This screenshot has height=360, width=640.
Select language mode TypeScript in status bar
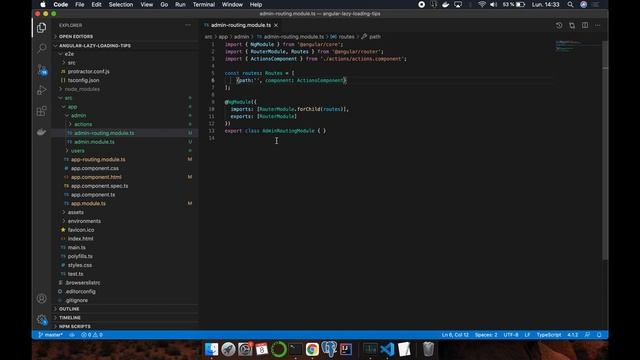click(x=549, y=335)
